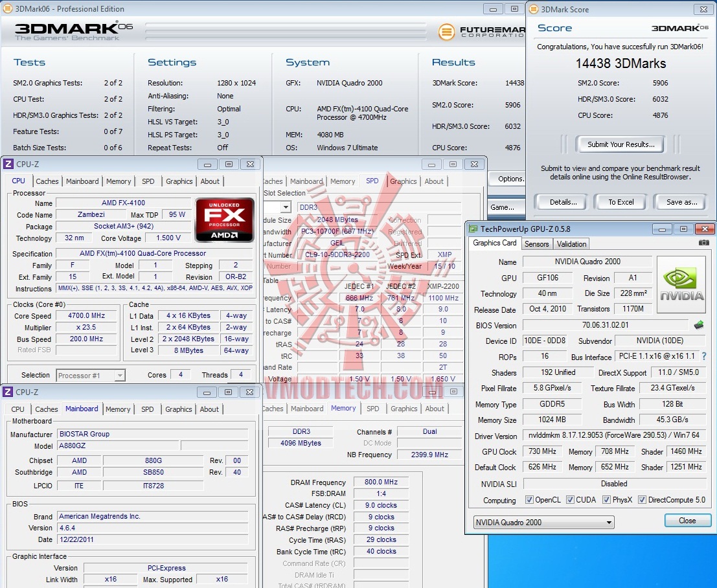Click the AMD FX-4100 name field

[123, 203]
